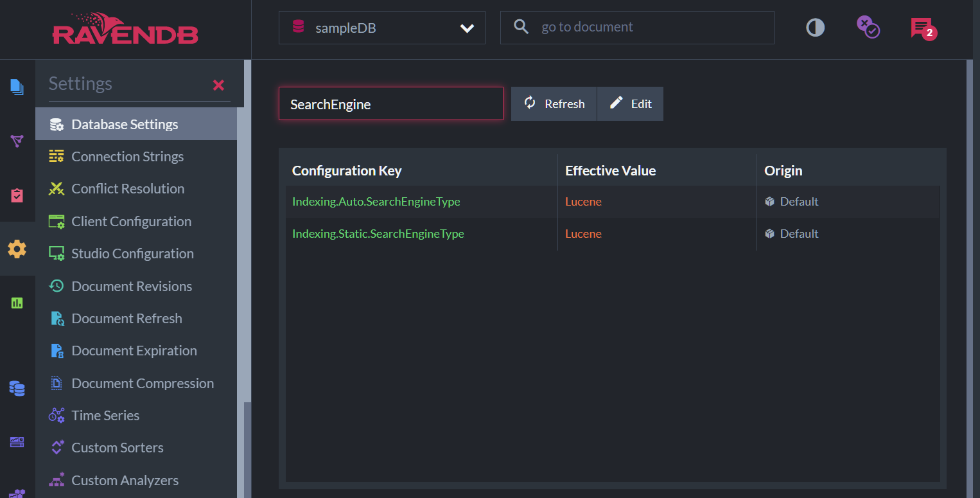The image size is (980, 498).
Task: Click the Connection Strings menu icon
Action: click(x=57, y=157)
